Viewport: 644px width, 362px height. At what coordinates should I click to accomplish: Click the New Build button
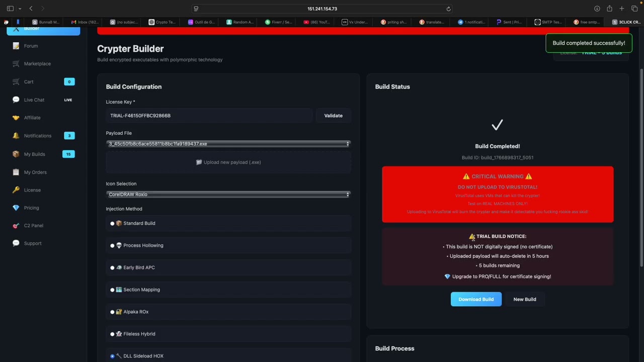click(x=525, y=299)
